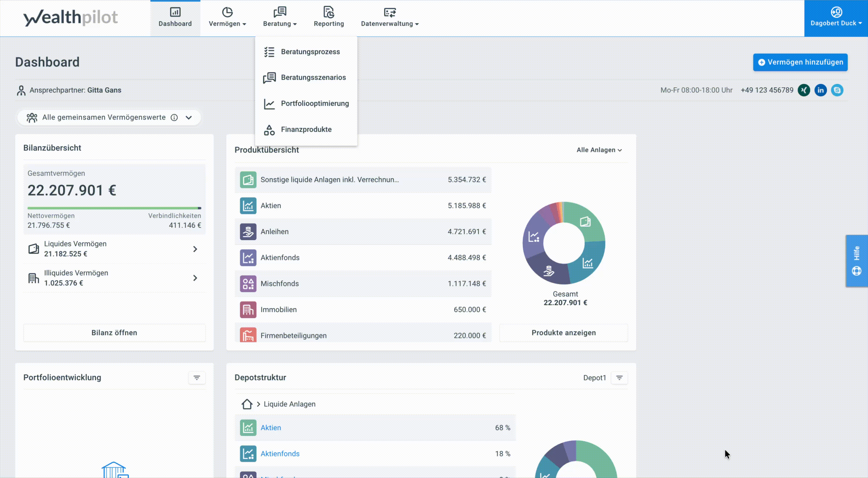
Task: Click the Aktienfonds icon in Produktübersicht
Action: click(x=248, y=258)
